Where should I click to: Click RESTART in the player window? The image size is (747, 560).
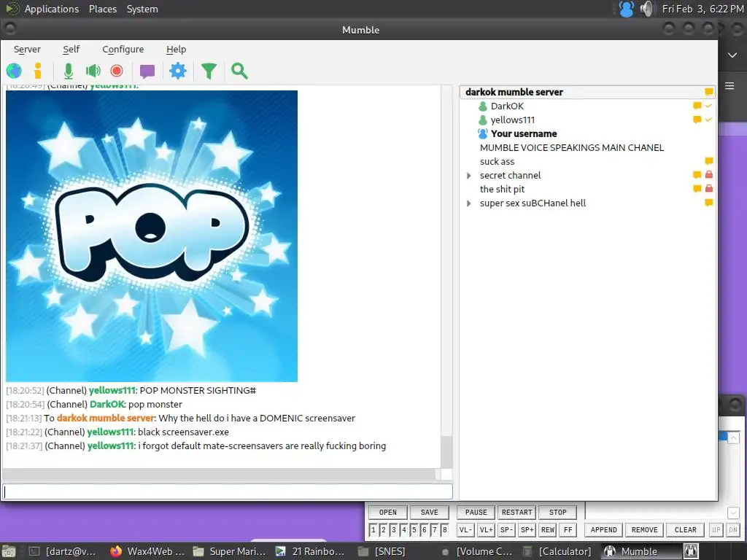(x=517, y=513)
